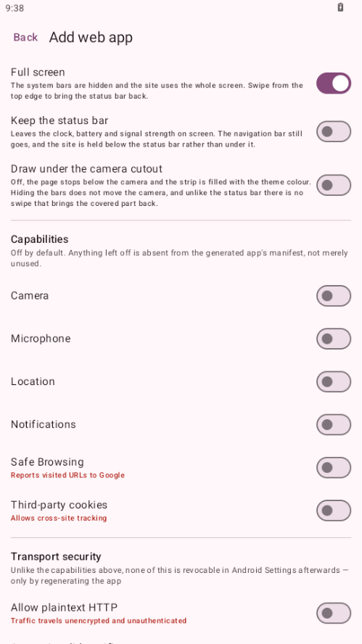Screen dimensions: 362x644
Task: Tap the Safe Browsing label text
Action: (47, 462)
